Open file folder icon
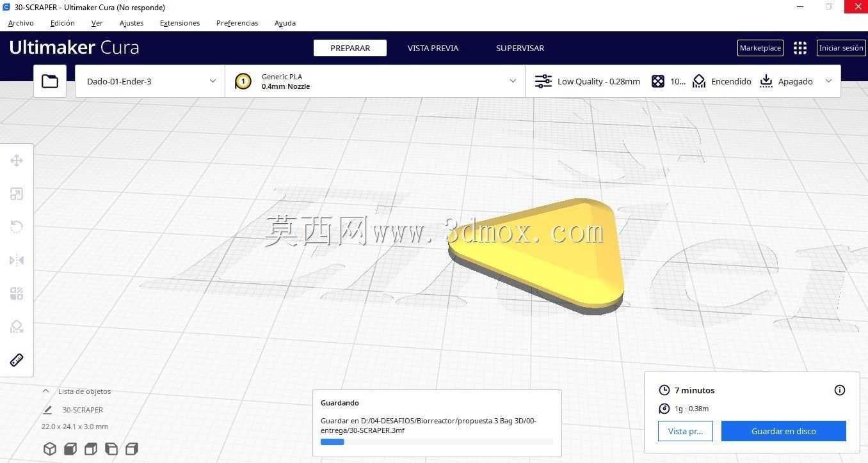Screen dimensions: 868x463 [50, 81]
